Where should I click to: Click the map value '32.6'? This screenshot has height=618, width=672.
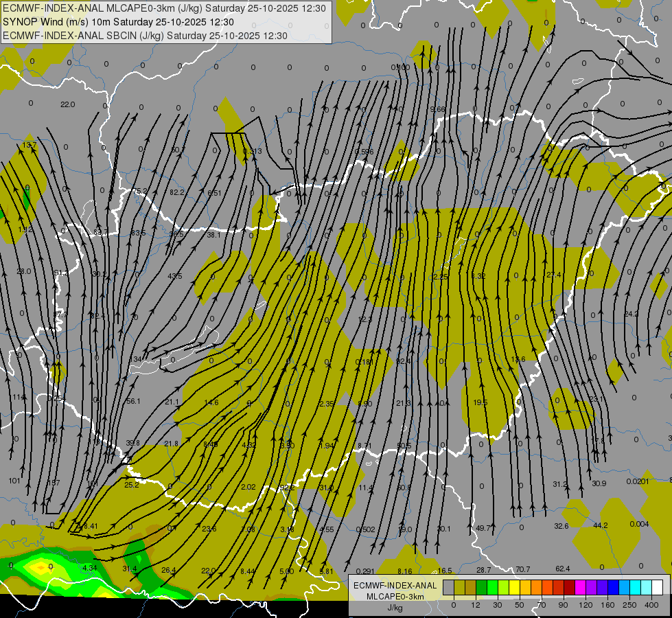pyautogui.click(x=561, y=526)
